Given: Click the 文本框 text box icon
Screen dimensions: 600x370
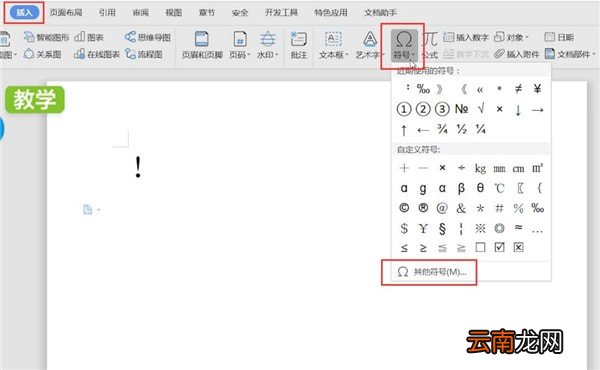Looking at the screenshot, I should coord(333,39).
